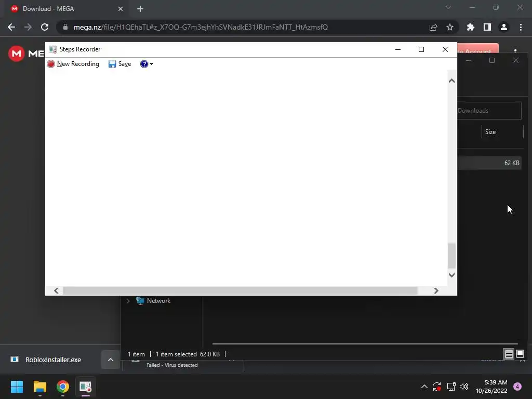Open File Explorer from the taskbar
The height and width of the screenshot is (399, 532).
[x=39, y=387]
